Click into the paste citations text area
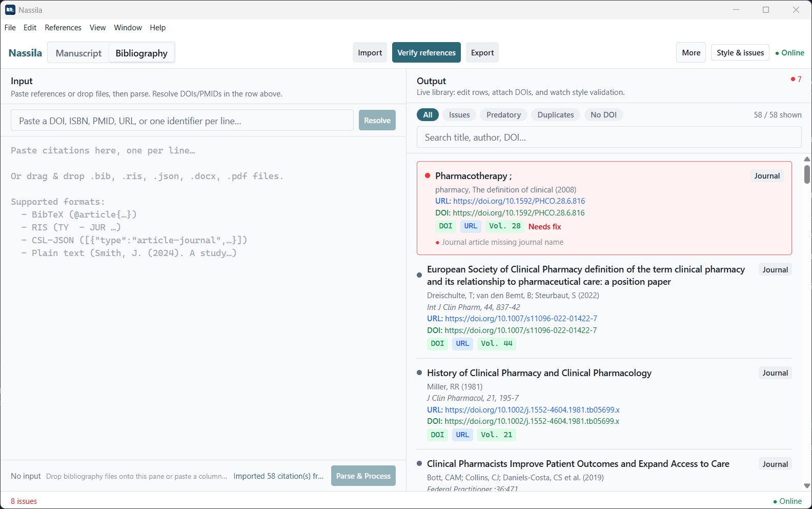The height and width of the screenshot is (509, 812). (203, 298)
